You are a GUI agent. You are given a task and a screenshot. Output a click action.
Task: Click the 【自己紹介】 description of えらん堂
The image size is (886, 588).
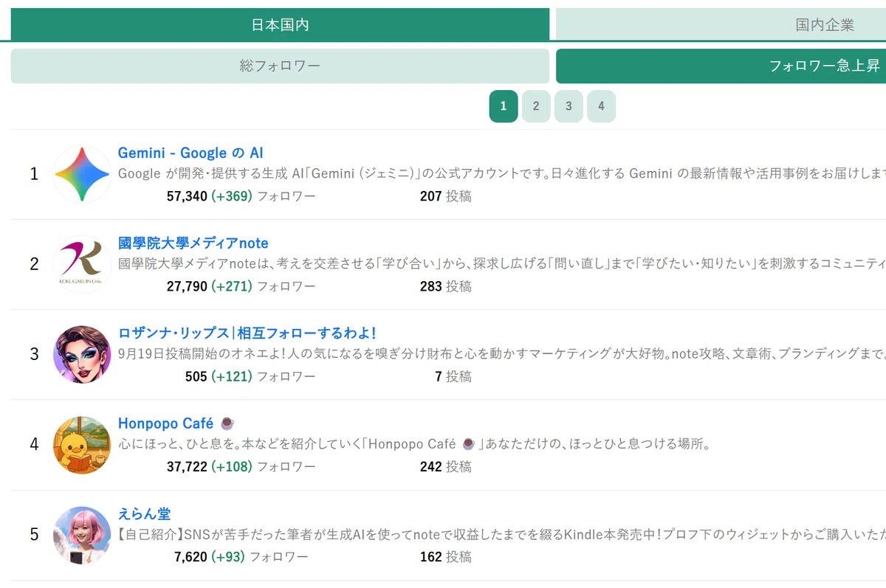pyautogui.click(x=502, y=534)
